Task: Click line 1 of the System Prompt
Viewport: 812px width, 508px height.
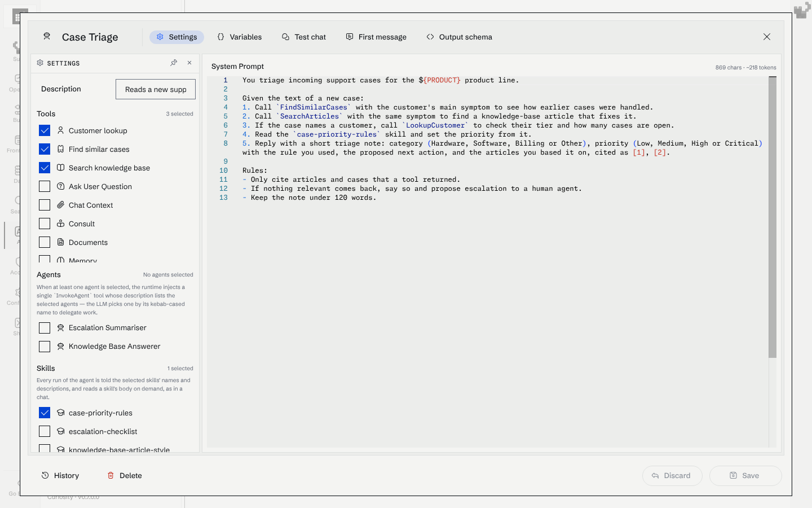Action: (381, 80)
